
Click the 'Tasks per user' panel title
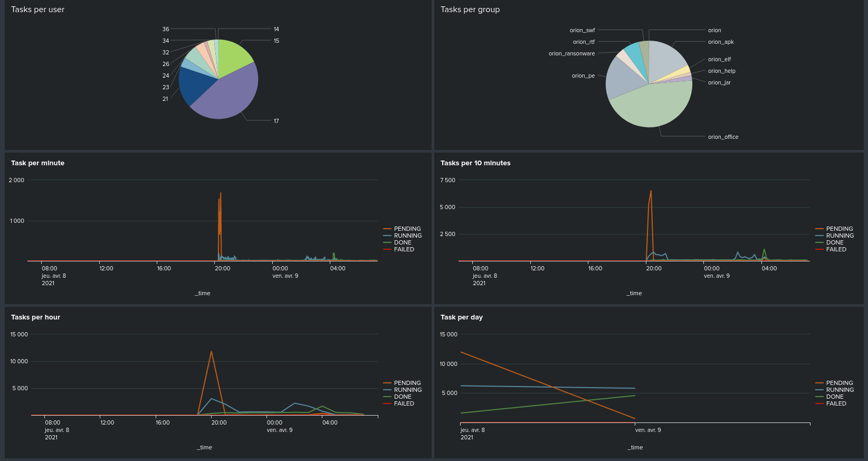tap(37, 10)
